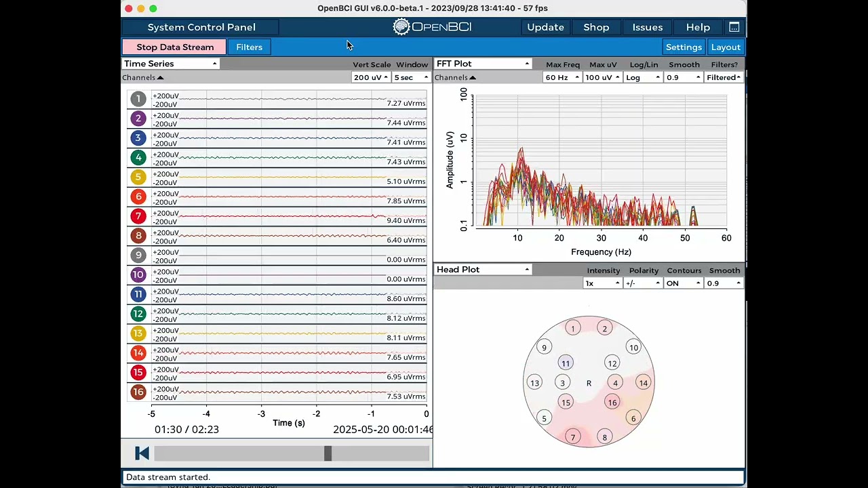
Task: Open the Head Plot Smooth 0.9 dropdown
Action: pos(724,283)
